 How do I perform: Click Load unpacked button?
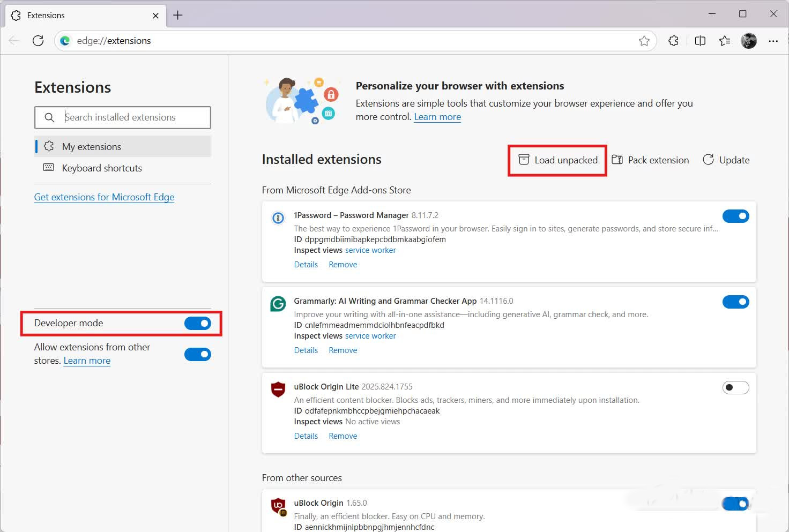pyautogui.click(x=557, y=160)
